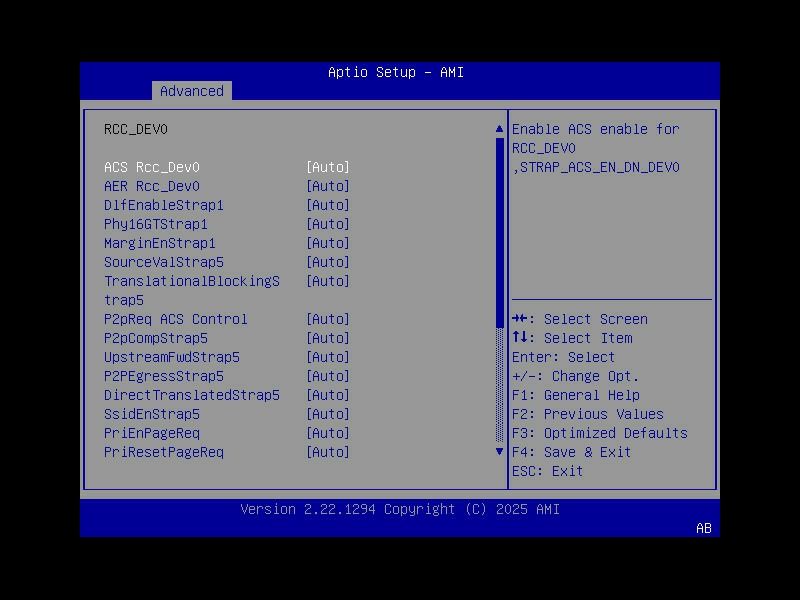Click the Aptio Setup - AMI title
This screenshot has height=600, width=800.
pos(396,72)
